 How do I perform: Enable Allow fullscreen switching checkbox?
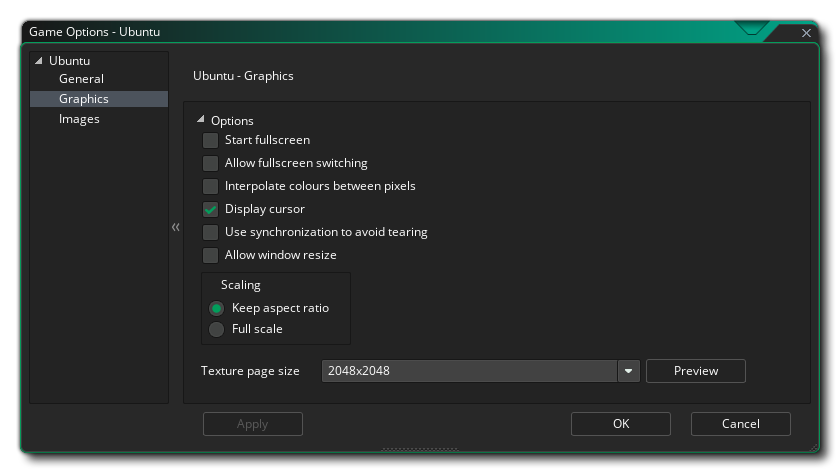[x=210, y=163]
